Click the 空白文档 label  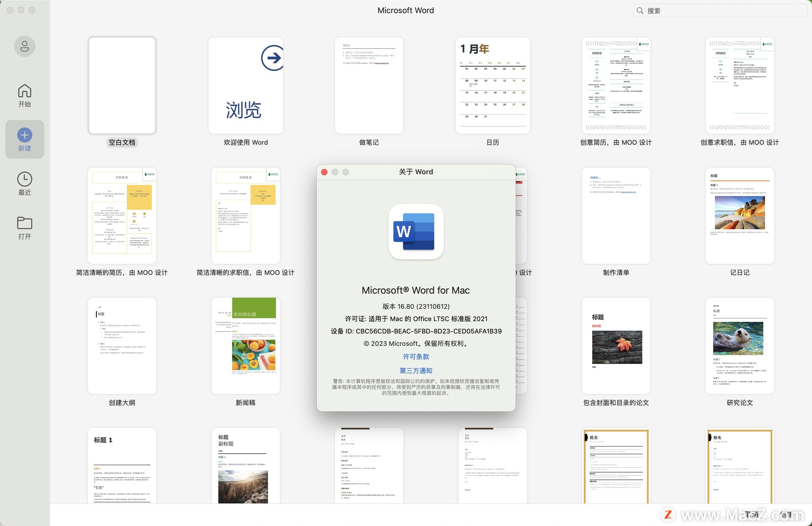[x=122, y=142]
